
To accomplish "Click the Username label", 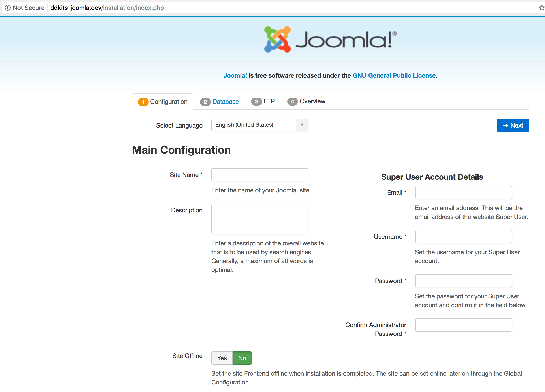I will pos(390,237).
